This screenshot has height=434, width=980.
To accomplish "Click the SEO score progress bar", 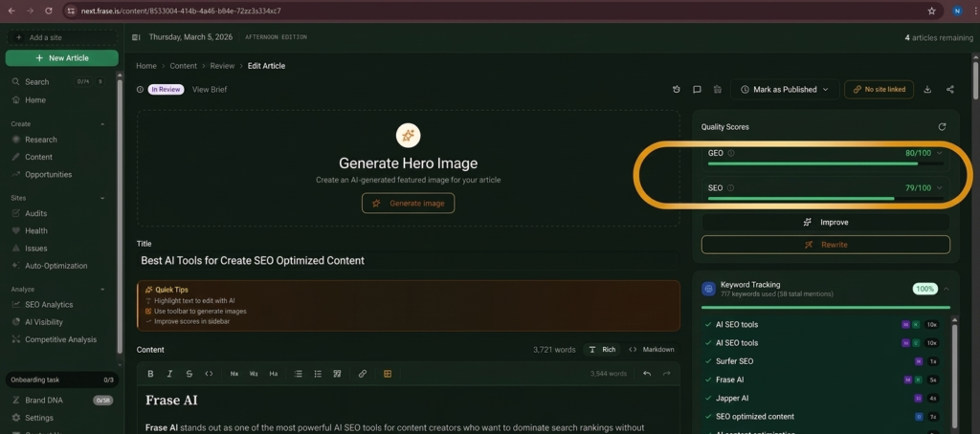I will click(x=826, y=199).
